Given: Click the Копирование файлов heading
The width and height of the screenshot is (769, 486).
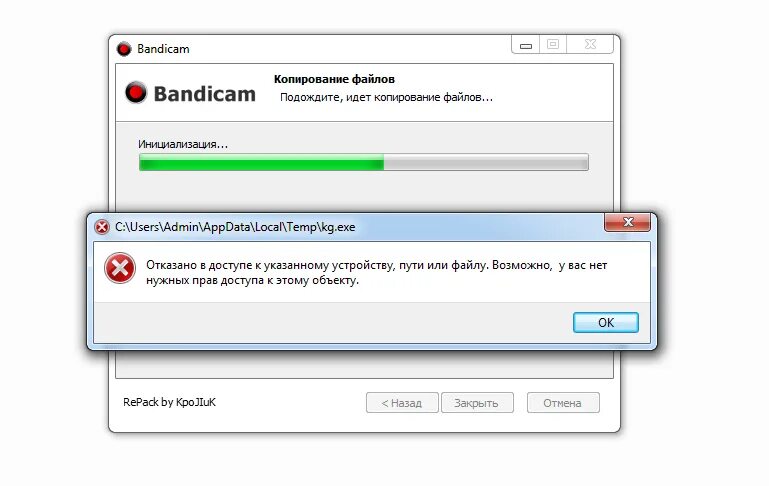Looking at the screenshot, I should [x=334, y=79].
